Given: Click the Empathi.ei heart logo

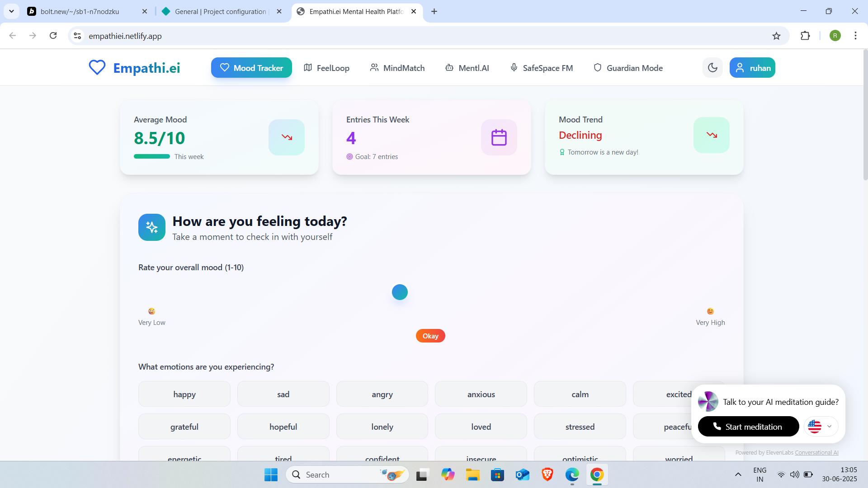Looking at the screenshot, I should pos(97,68).
